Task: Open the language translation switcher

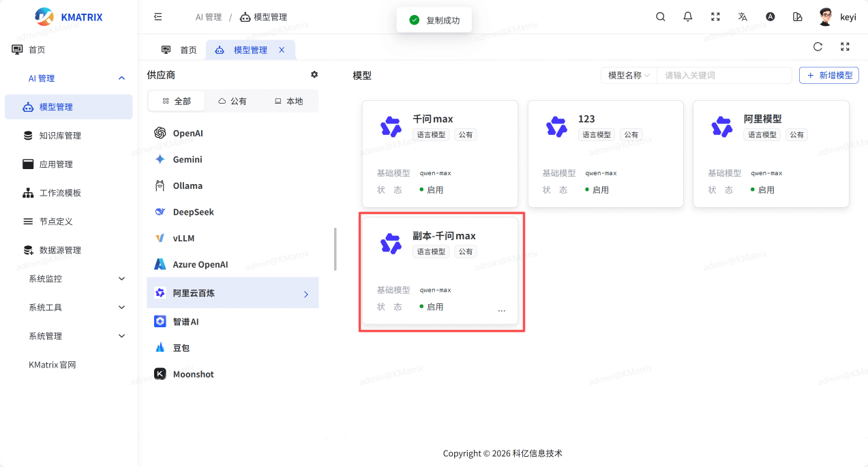Action: (743, 17)
